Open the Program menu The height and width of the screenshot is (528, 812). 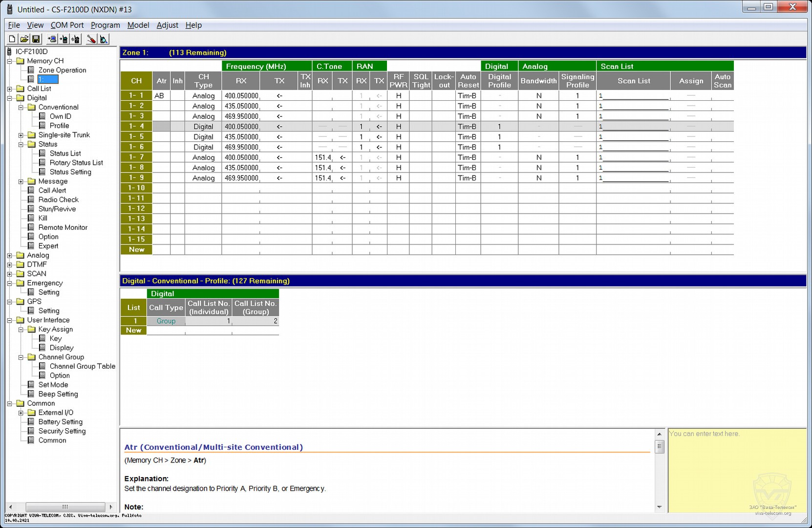[105, 25]
